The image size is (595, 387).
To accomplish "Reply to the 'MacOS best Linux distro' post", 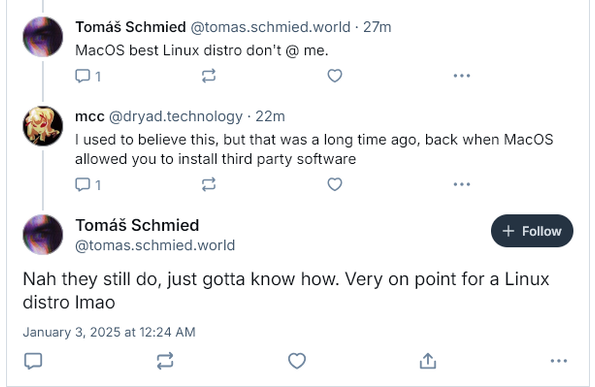I will point(88,76).
